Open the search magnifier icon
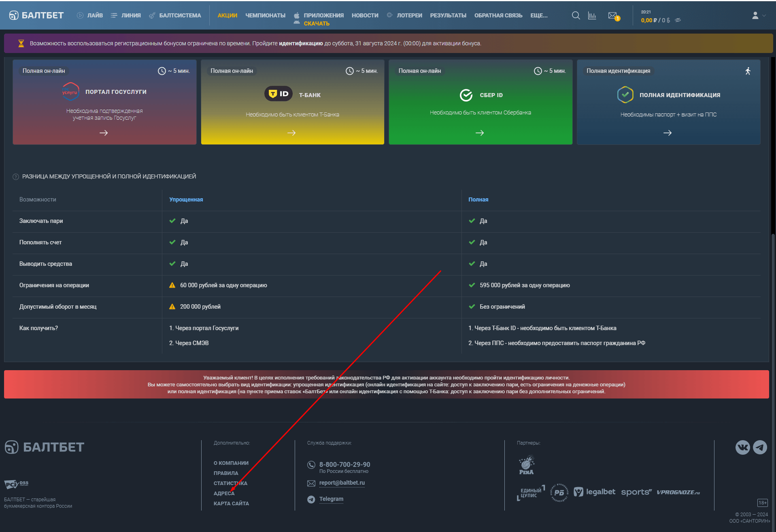The image size is (776, 532). [576, 15]
